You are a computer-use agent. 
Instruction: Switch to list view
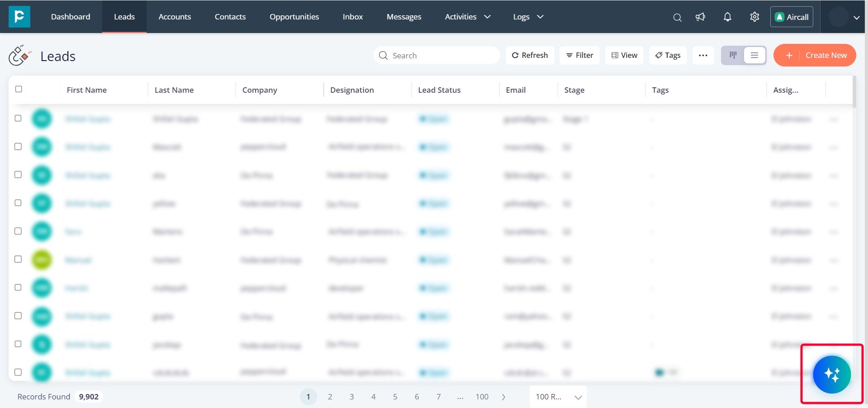754,55
